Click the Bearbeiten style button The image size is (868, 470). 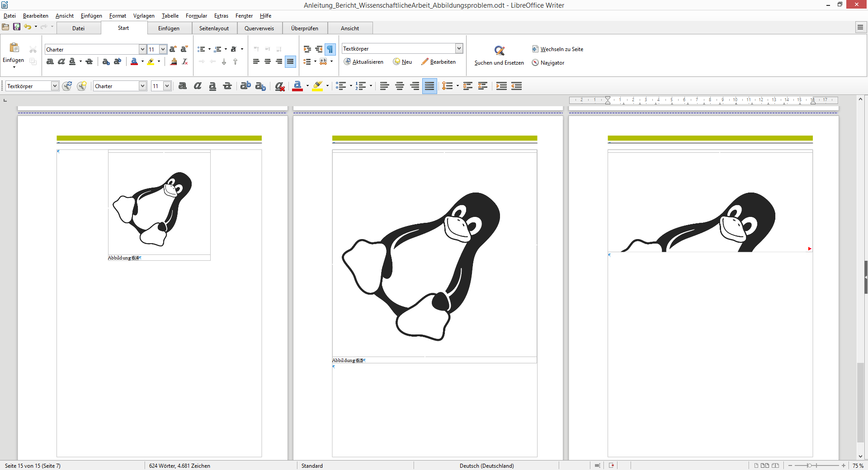click(x=439, y=62)
